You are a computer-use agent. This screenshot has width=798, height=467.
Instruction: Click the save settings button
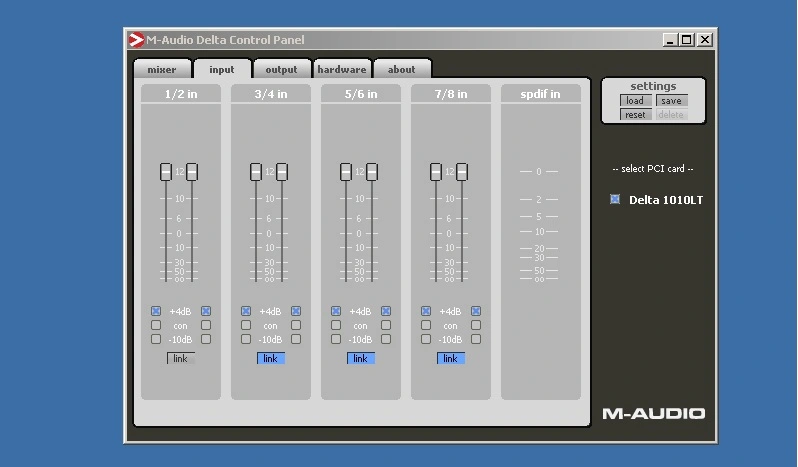[671, 101]
